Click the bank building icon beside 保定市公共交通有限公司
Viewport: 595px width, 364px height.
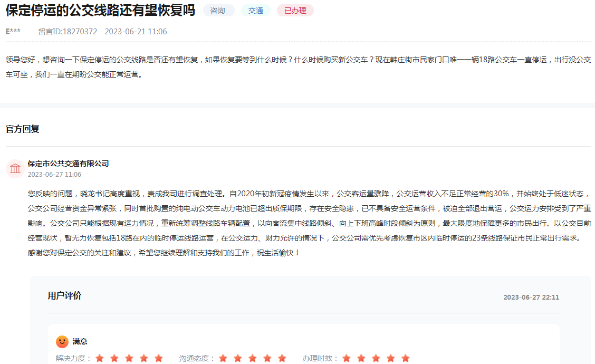click(x=15, y=168)
